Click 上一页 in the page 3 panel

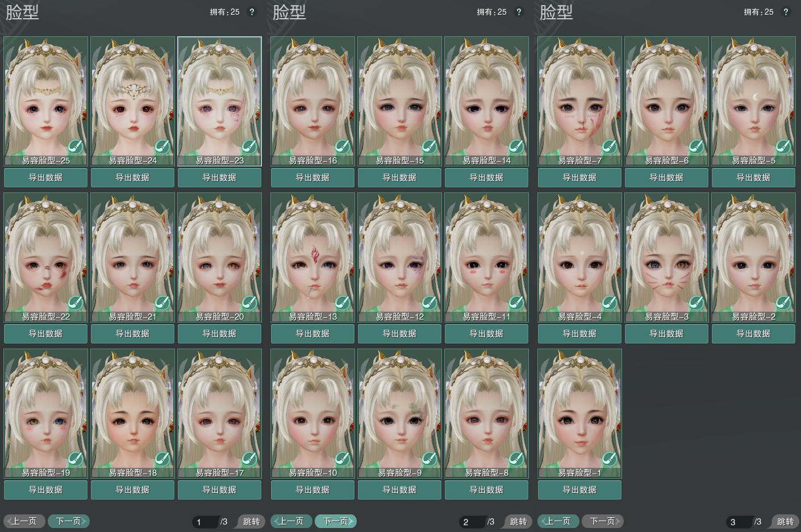(x=558, y=521)
